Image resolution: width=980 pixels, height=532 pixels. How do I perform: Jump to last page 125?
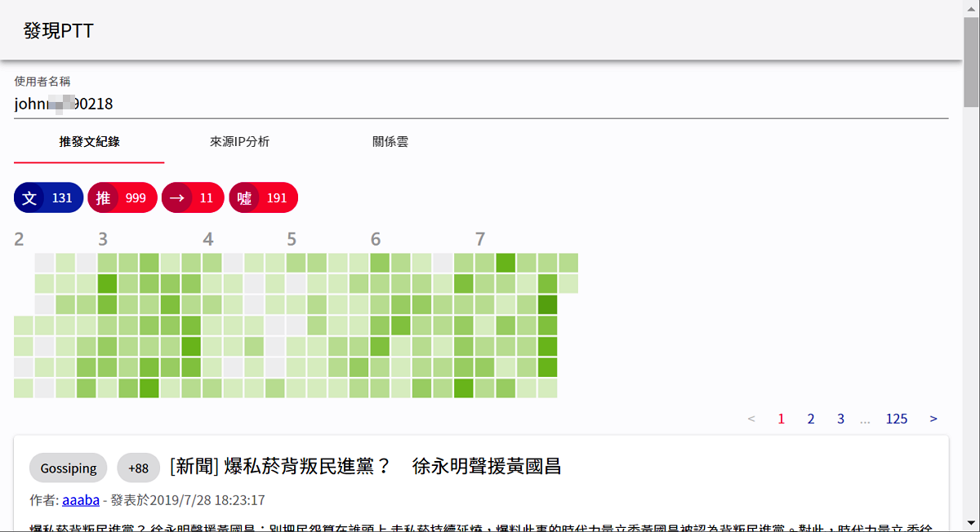click(x=897, y=419)
